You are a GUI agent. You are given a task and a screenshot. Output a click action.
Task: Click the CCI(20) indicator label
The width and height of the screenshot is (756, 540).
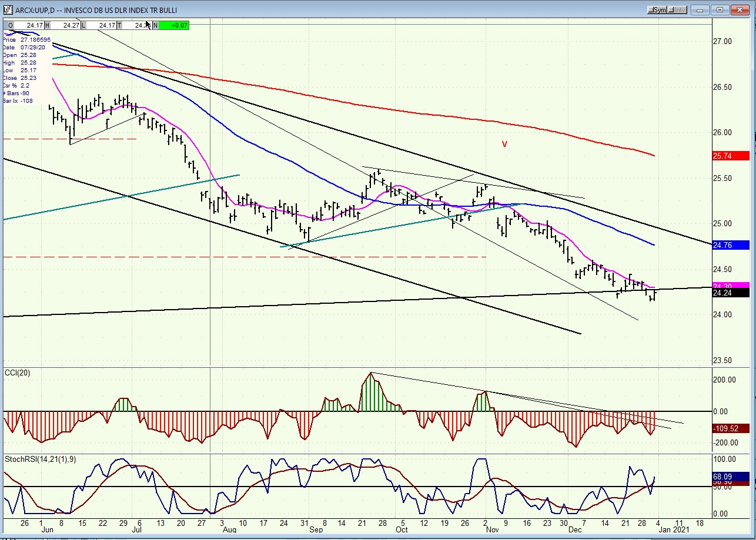point(18,373)
